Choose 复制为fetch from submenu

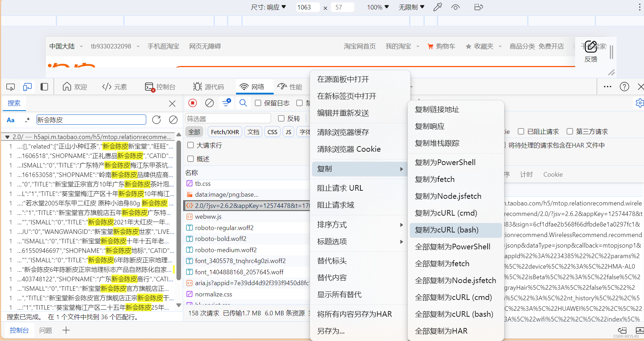coord(456,179)
